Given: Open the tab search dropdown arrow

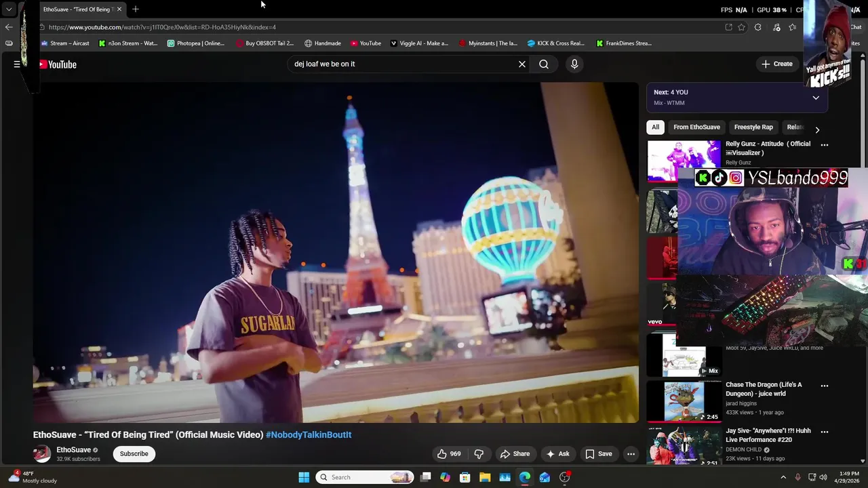Looking at the screenshot, I should click(x=9, y=9).
